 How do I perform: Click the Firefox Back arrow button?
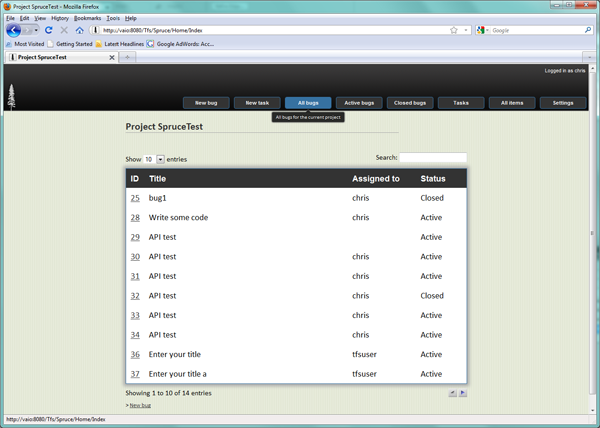click(13, 30)
